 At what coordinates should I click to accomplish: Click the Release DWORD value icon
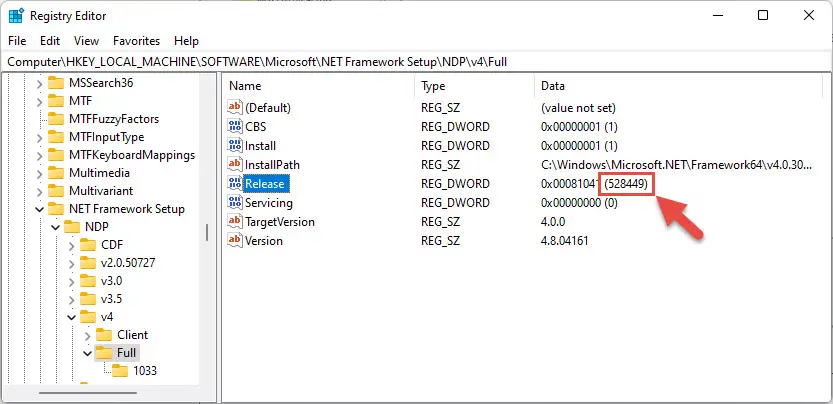click(235, 184)
